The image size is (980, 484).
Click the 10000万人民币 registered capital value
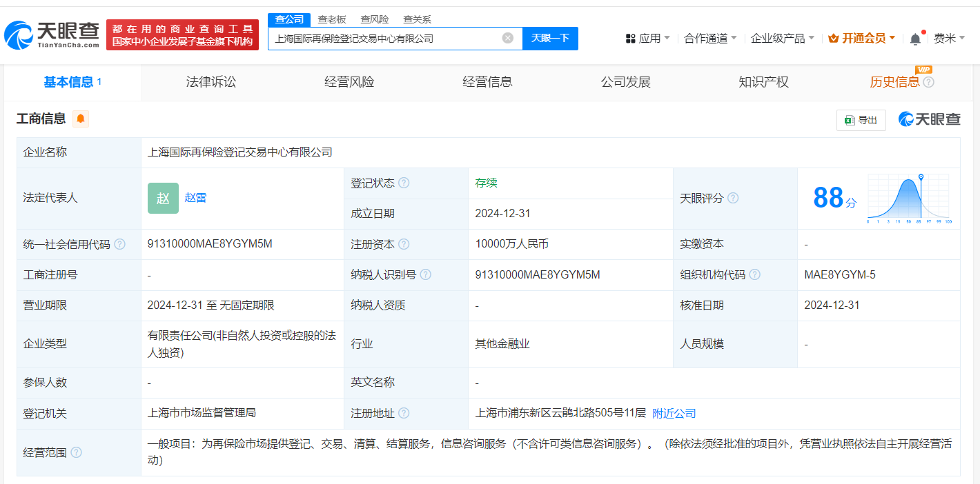coord(512,244)
